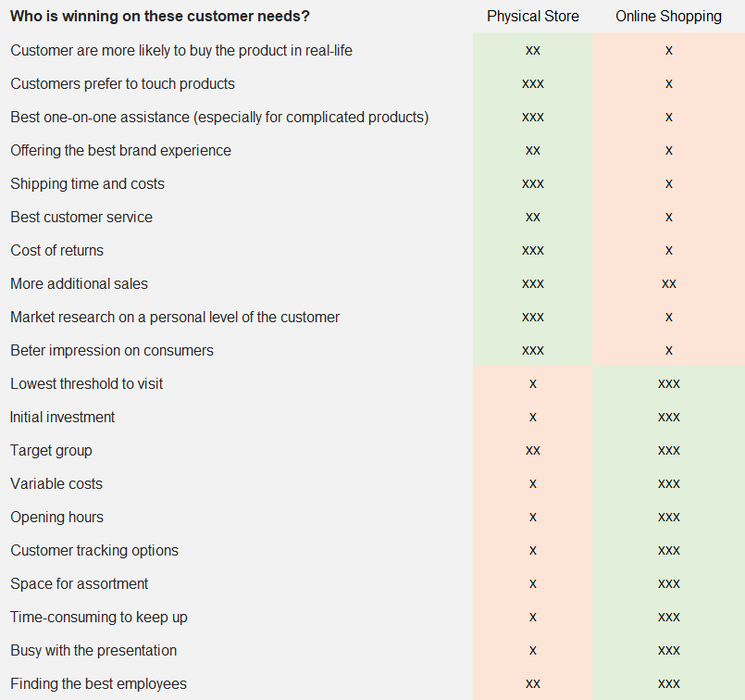Select the 'Best customer service' row label

click(81, 218)
